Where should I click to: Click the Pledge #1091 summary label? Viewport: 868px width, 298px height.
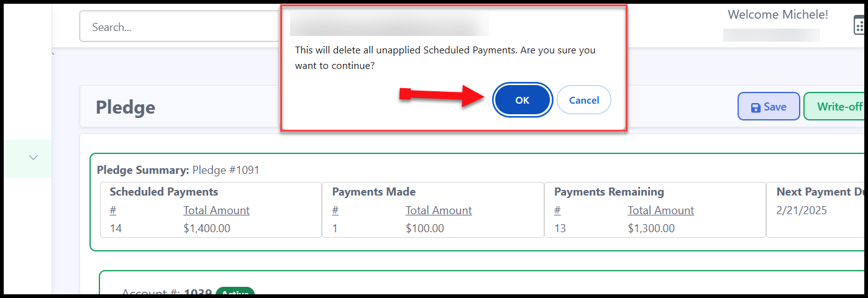coord(226,169)
